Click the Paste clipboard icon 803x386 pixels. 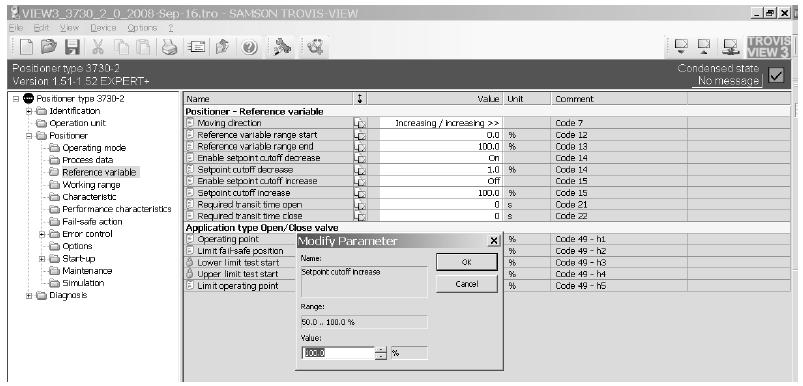pyautogui.click(x=144, y=47)
